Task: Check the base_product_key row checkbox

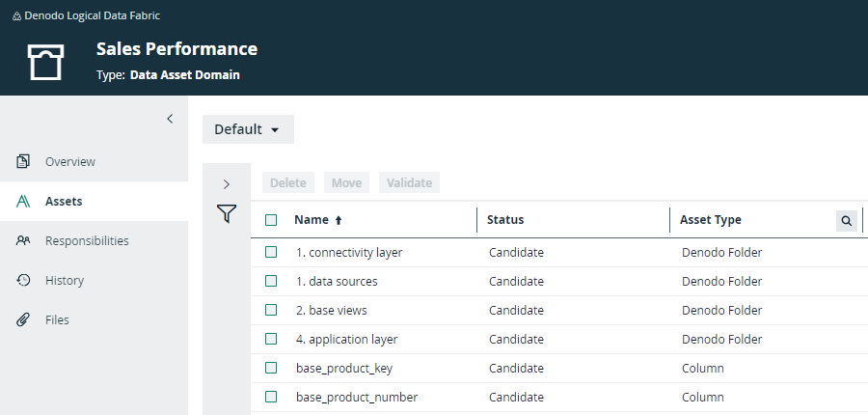Action: tap(271, 368)
